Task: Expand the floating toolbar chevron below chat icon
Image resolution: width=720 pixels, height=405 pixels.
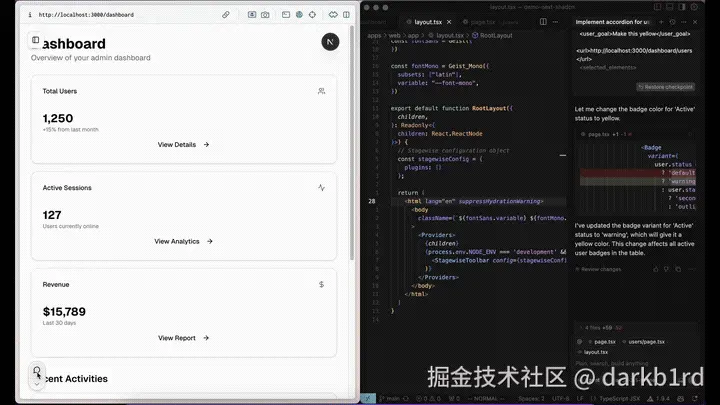Action: pyautogui.click(x=37, y=384)
